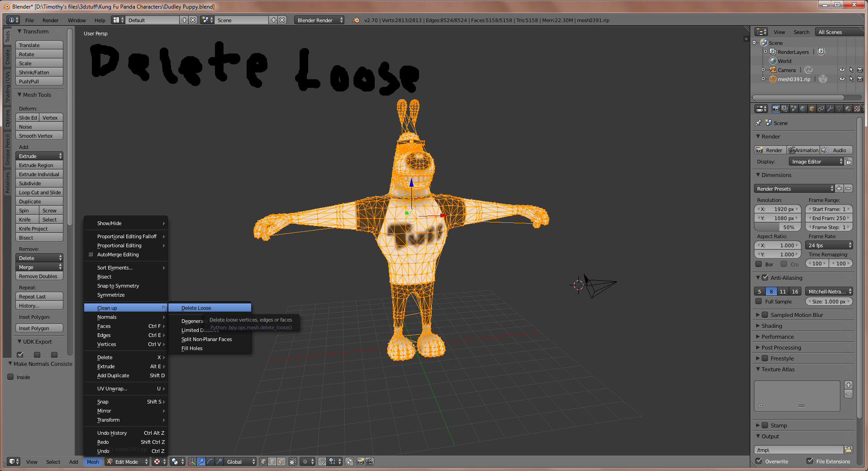Click the Loop Cut and Slide button
This screenshot has width=868, height=471.
[x=39, y=192]
